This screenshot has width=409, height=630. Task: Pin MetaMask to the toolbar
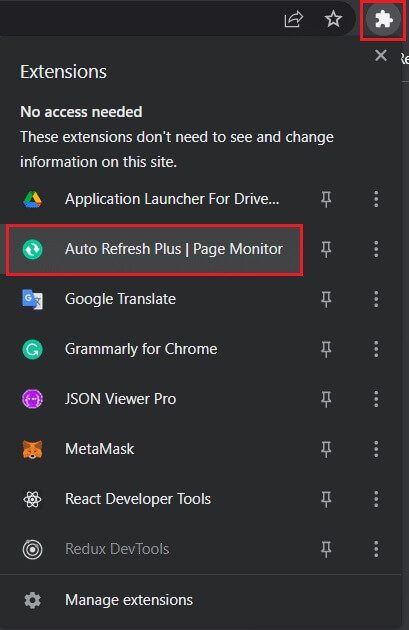point(326,449)
